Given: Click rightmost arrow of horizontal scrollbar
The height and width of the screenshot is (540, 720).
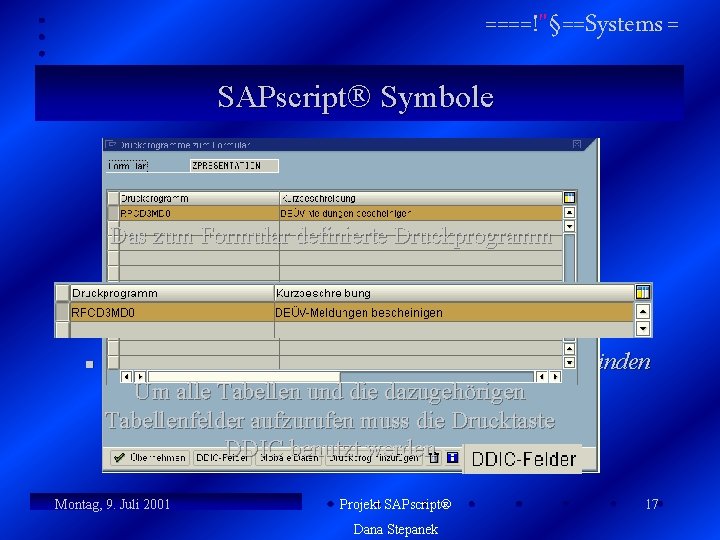Looking at the screenshot, I should point(556,377).
